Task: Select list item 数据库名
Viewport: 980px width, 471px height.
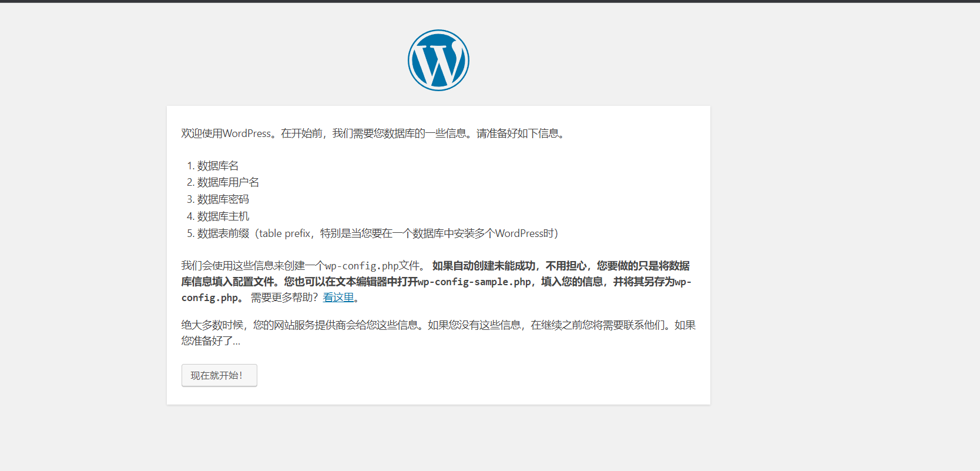Action: point(218,166)
